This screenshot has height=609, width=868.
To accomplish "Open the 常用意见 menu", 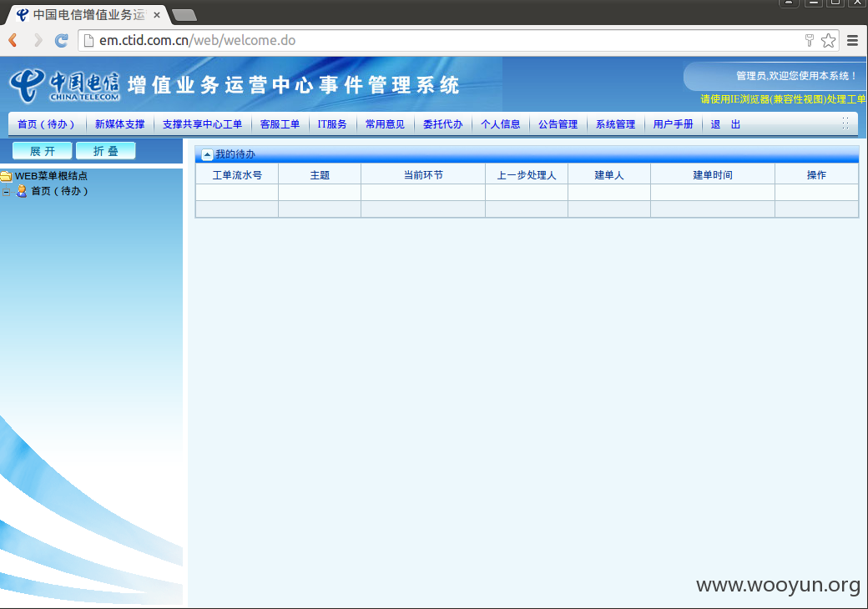I will click(x=385, y=124).
